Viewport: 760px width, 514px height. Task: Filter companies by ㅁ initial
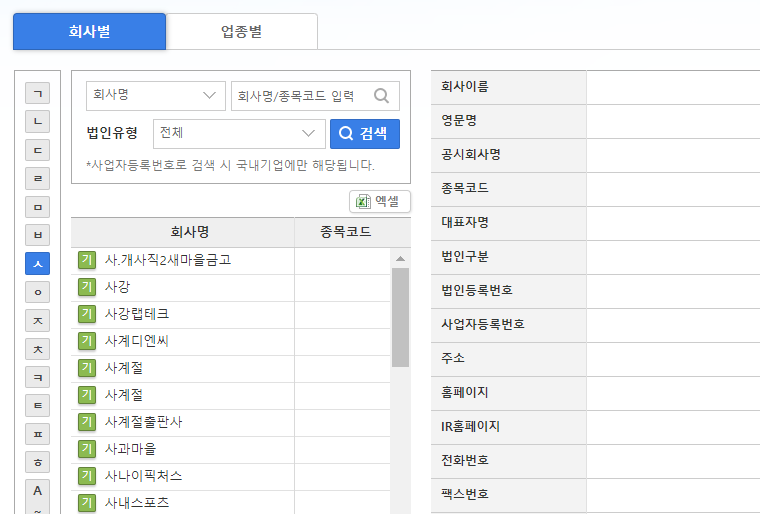click(x=37, y=207)
